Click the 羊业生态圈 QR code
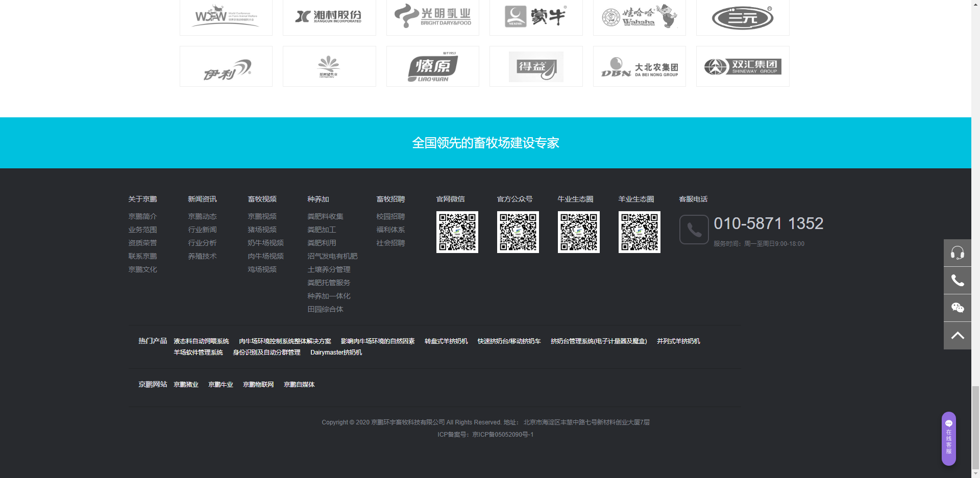980x478 pixels. tap(640, 232)
